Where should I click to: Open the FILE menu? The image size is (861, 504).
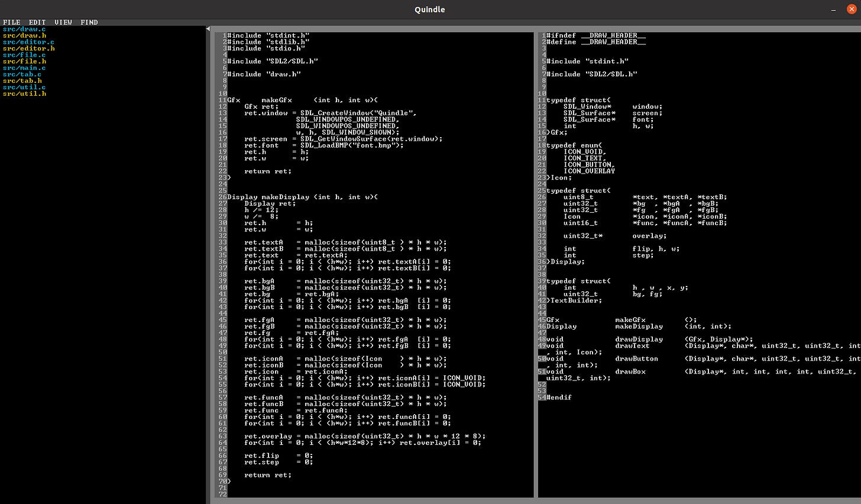coord(12,22)
